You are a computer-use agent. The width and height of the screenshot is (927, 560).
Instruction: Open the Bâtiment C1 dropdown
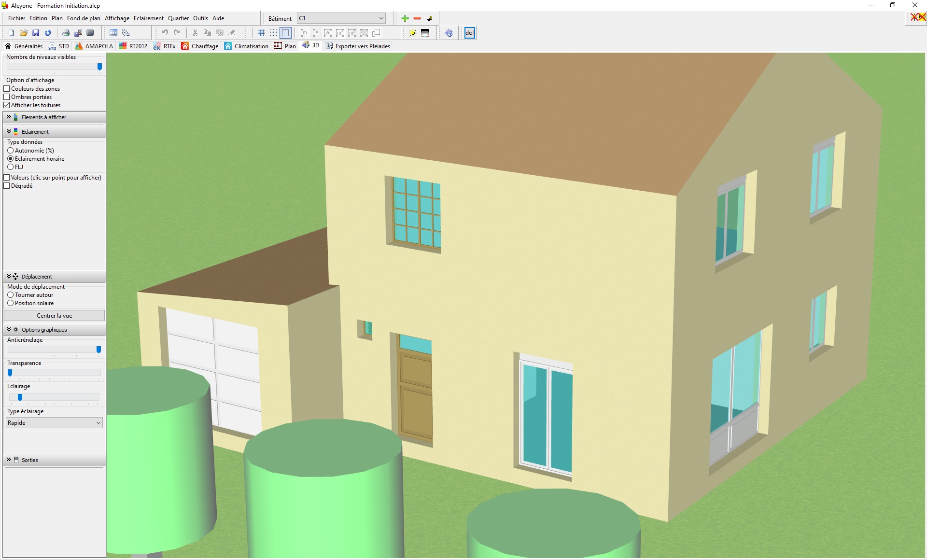341,18
